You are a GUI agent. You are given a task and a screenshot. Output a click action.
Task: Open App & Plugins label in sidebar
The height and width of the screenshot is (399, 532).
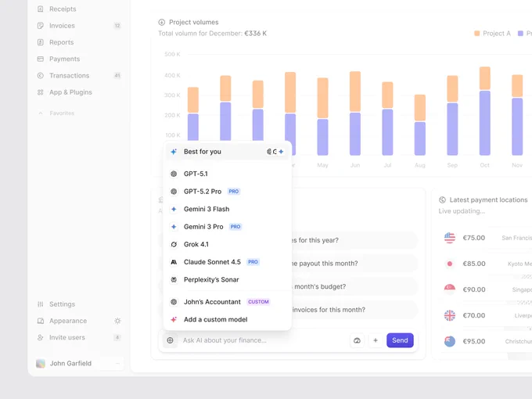click(x=70, y=92)
